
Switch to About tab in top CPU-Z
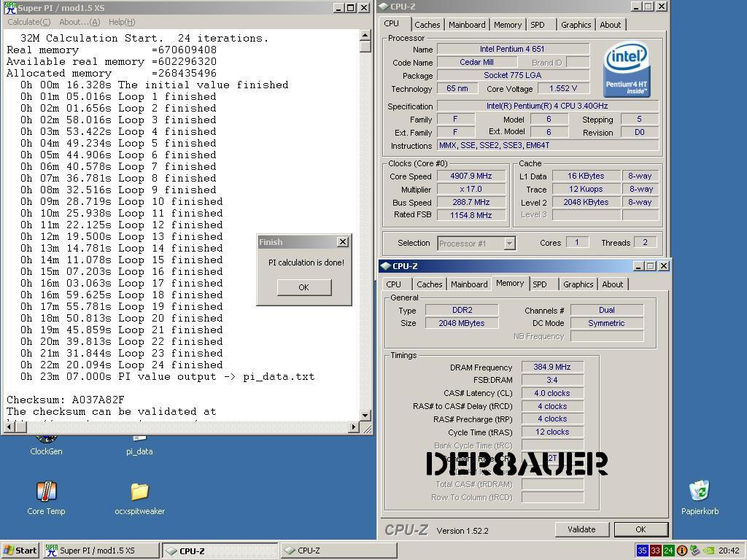click(x=611, y=25)
